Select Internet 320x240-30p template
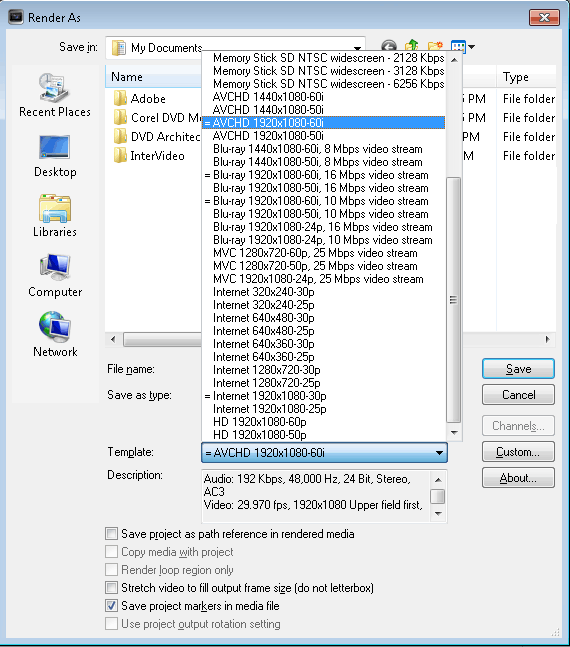 pyautogui.click(x=324, y=292)
